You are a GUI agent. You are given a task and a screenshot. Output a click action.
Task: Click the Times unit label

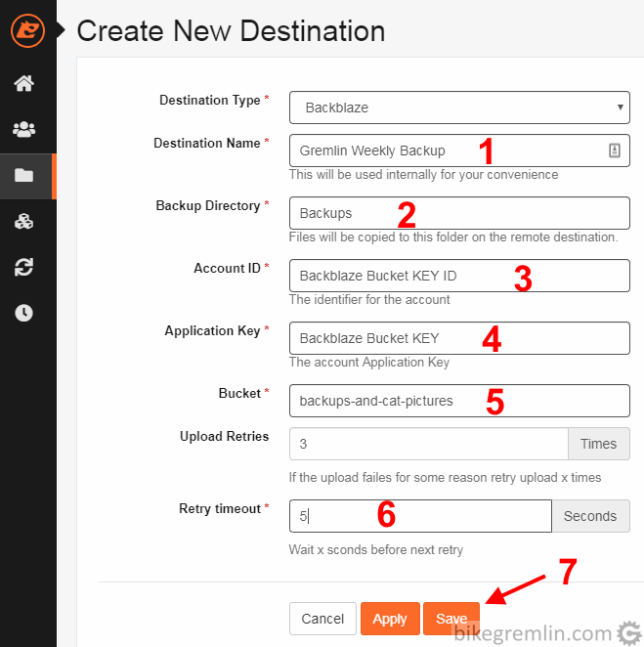click(x=599, y=444)
